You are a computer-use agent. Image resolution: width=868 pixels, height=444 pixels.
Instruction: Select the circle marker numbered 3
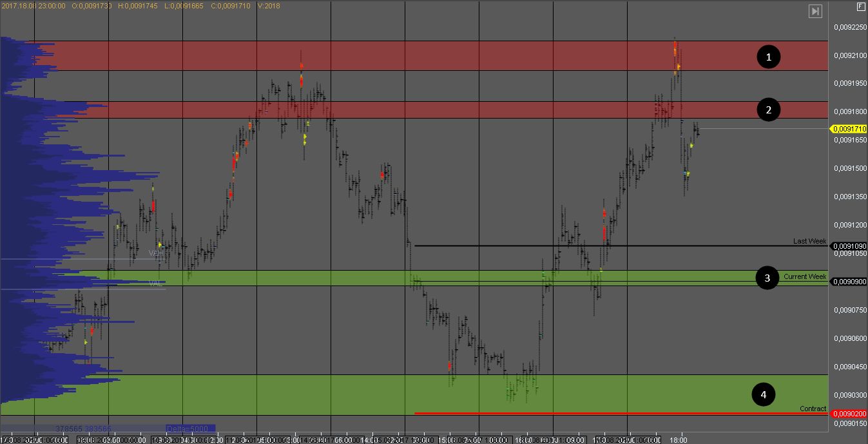coord(767,278)
